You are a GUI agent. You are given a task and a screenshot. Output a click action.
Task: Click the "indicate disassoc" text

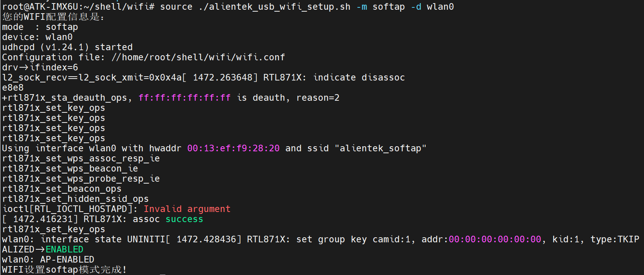point(359,78)
